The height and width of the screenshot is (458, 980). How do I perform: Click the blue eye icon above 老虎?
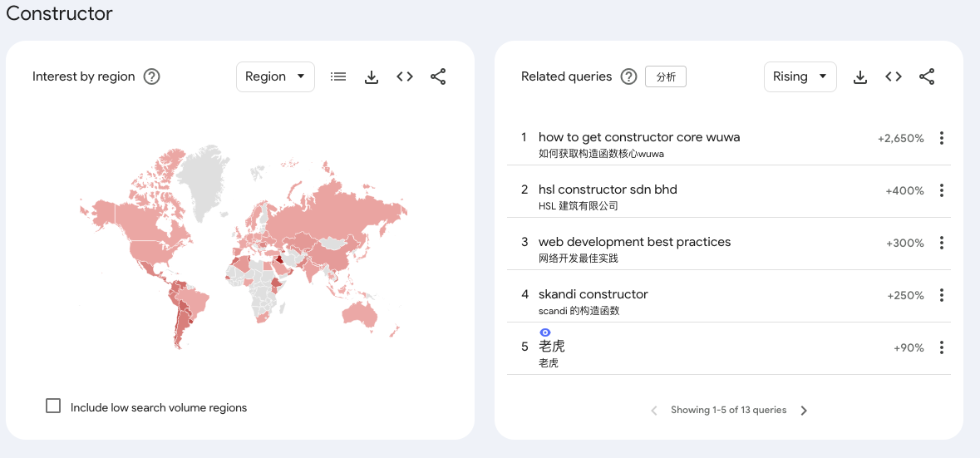tap(545, 332)
